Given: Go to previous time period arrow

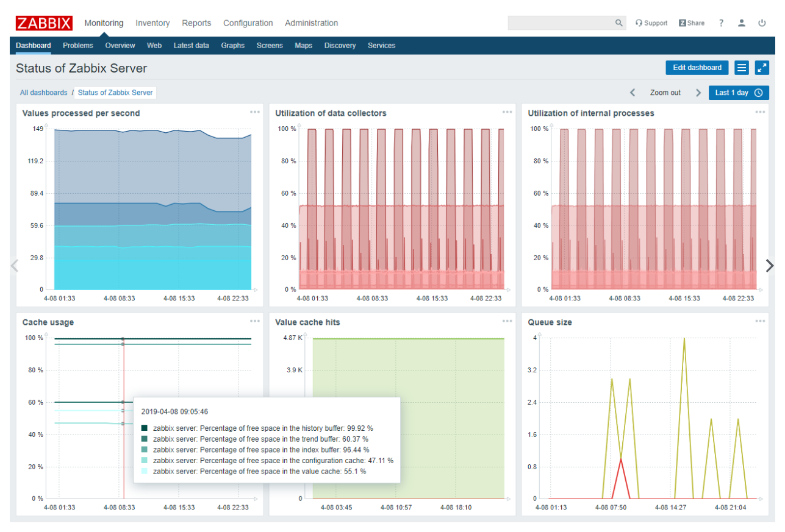Looking at the screenshot, I should (633, 93).
